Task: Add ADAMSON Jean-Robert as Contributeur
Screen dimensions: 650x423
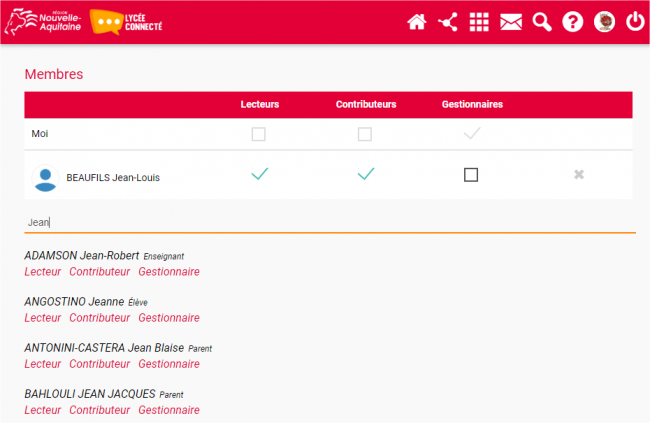Action: pos(99,272)
